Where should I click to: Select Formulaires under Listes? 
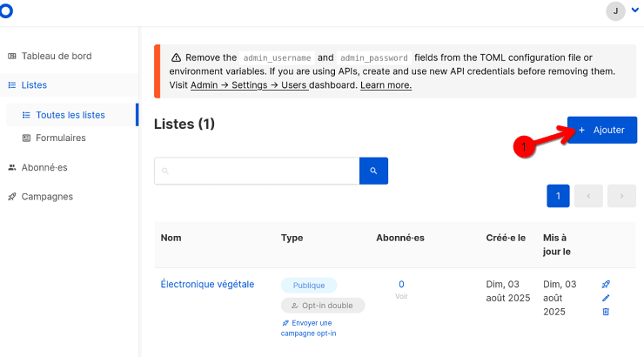click(x=60, y=138)
